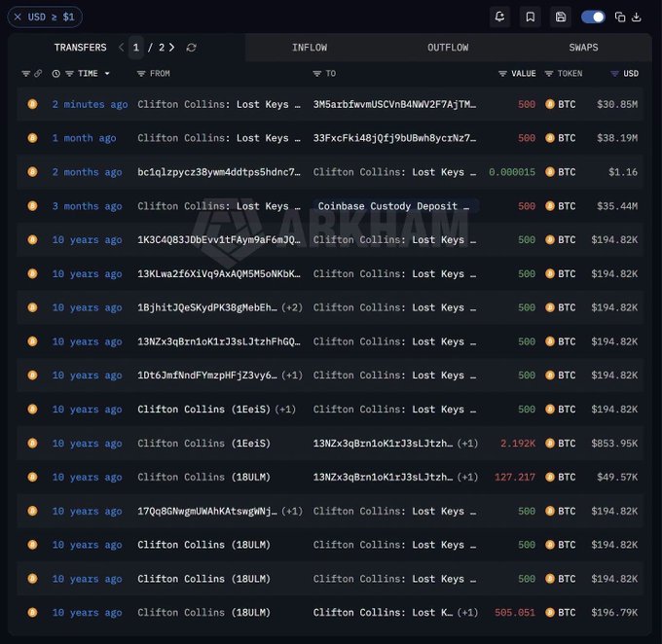Go to next page arrow
This screenshot has height=644, width=662.
click(171, 48)
